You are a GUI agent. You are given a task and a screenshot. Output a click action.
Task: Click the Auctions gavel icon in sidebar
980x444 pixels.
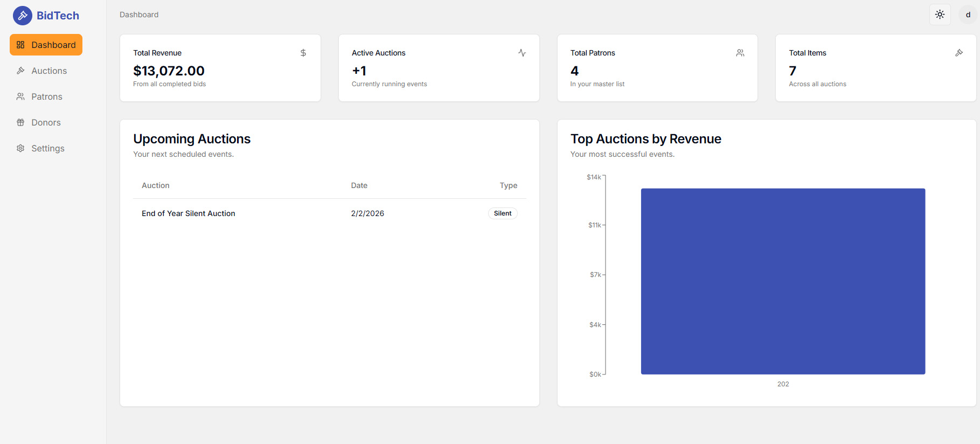pos(20,71)
